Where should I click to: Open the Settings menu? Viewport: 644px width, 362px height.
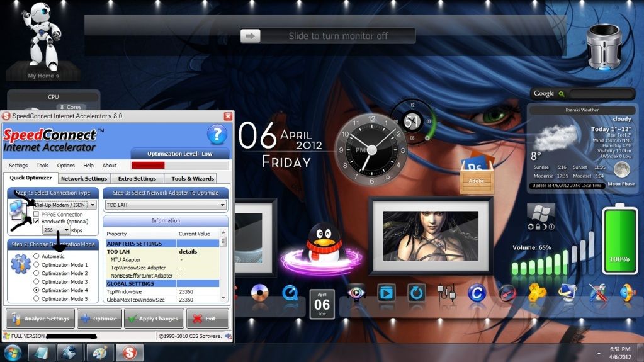coord(18,165)
